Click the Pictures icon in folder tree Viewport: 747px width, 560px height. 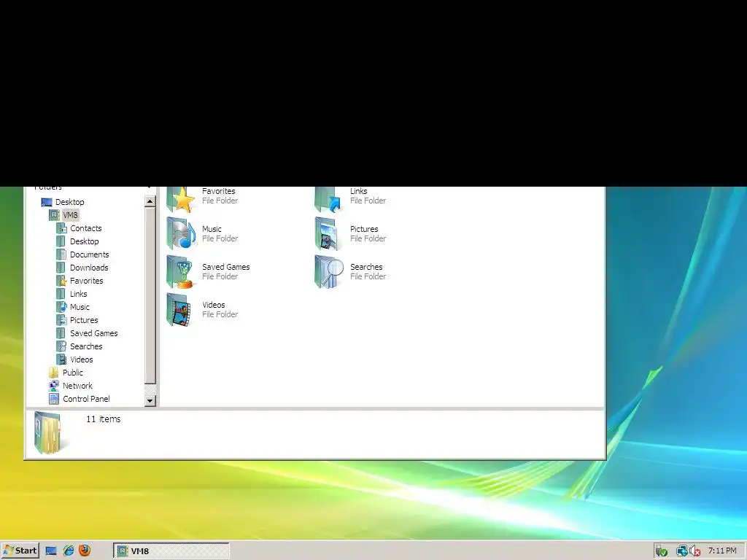click(x=61, y=320)
